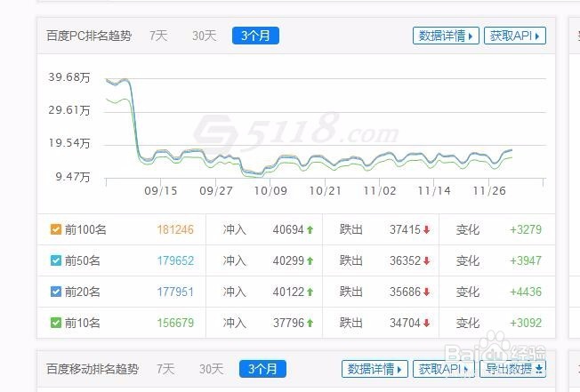580x392 pixels.
Task: Click the 156679 top-10 count
Action: pos(175,323)
